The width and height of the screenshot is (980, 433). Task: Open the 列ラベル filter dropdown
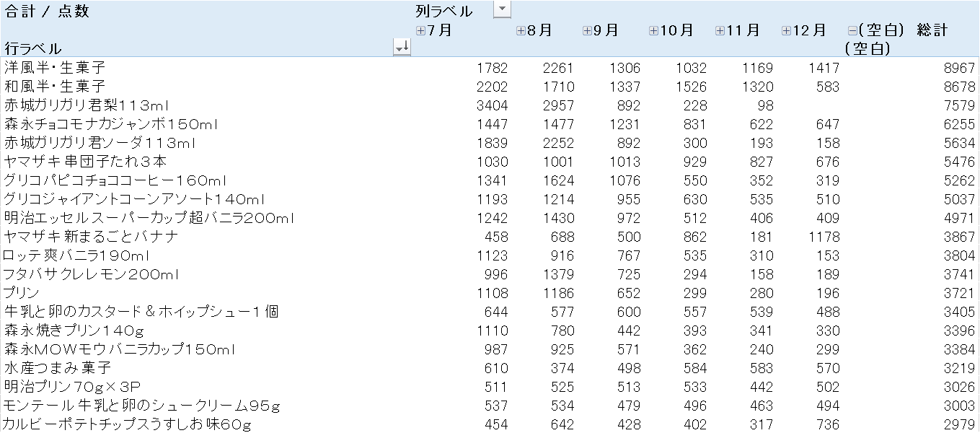(502, 9)
